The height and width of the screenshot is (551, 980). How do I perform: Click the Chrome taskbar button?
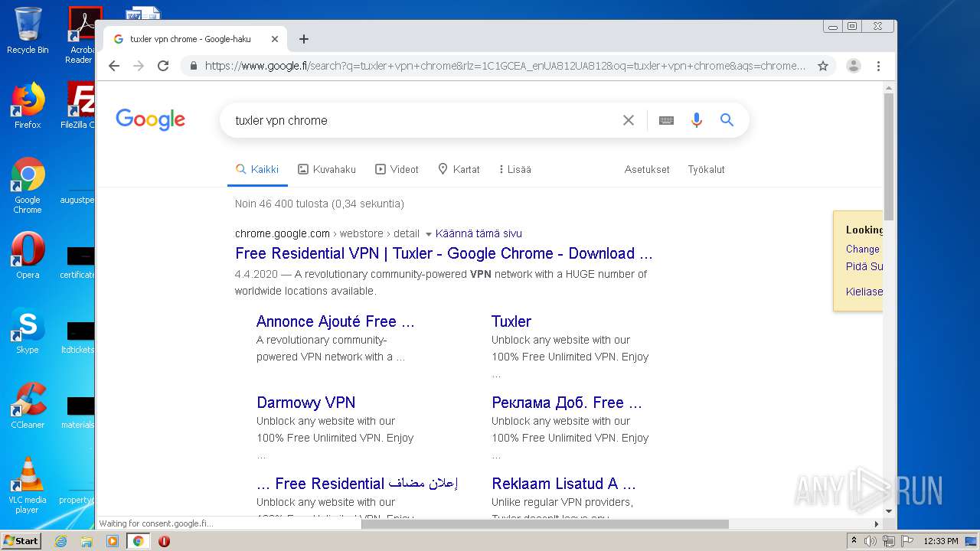139,541
